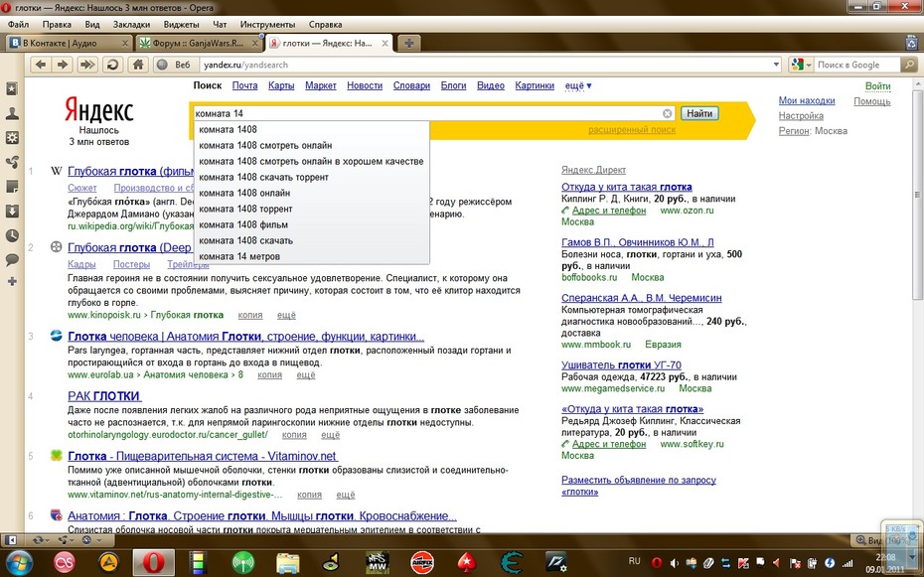Open the PokerStars icon on the taskbar

(467, 563)
